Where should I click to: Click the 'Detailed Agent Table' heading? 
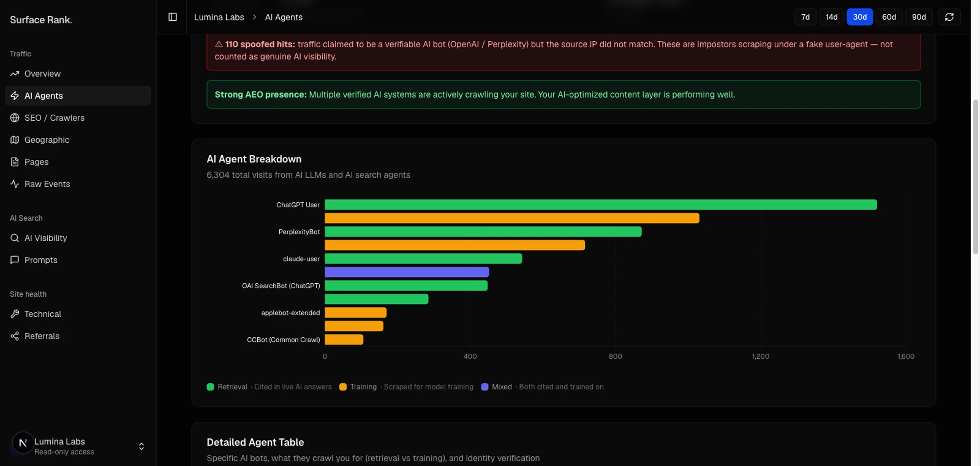coord(255,442)
